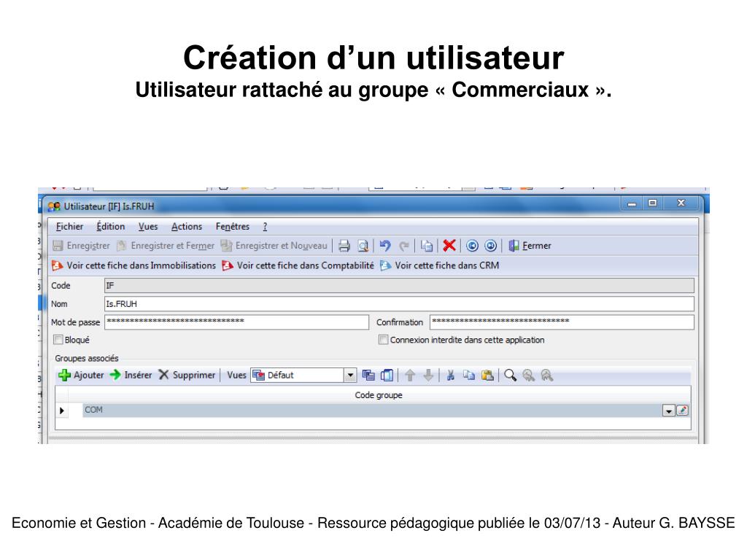Click the last binoculars find icon
Image resolution: width=747 pixels, height=560 pixels.
(547, 376)
